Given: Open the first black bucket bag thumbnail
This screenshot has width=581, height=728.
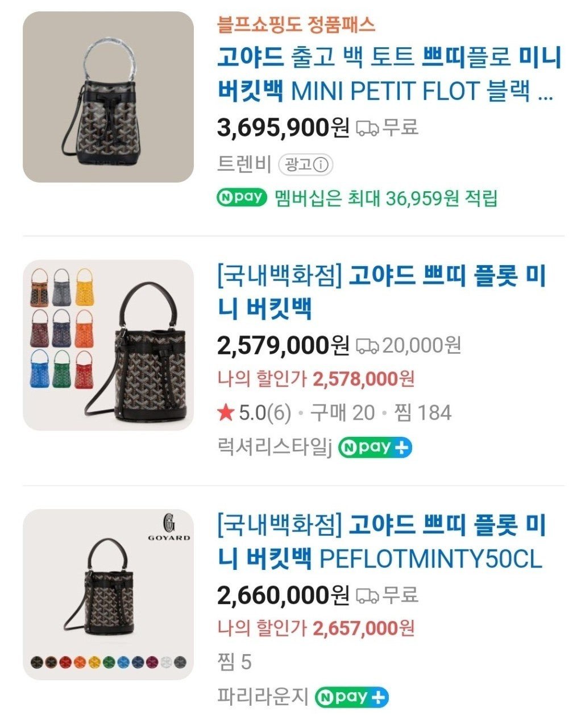Looking at the screenshot, I should [108, 97].
